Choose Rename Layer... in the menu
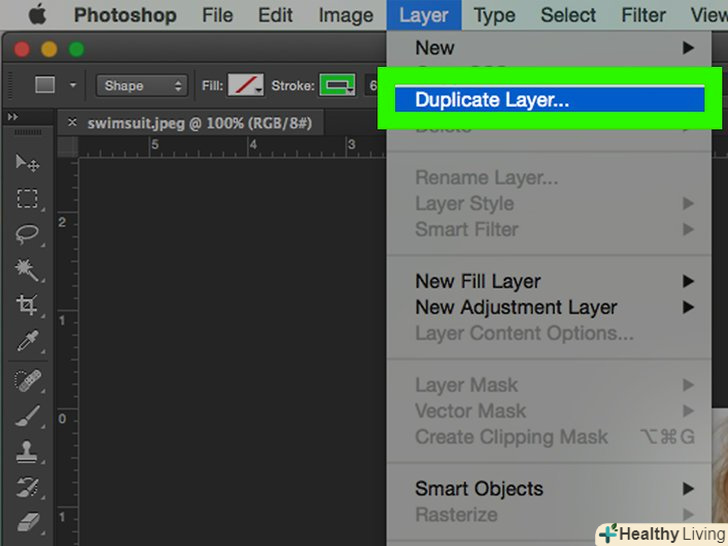 (x=549, y=177)
